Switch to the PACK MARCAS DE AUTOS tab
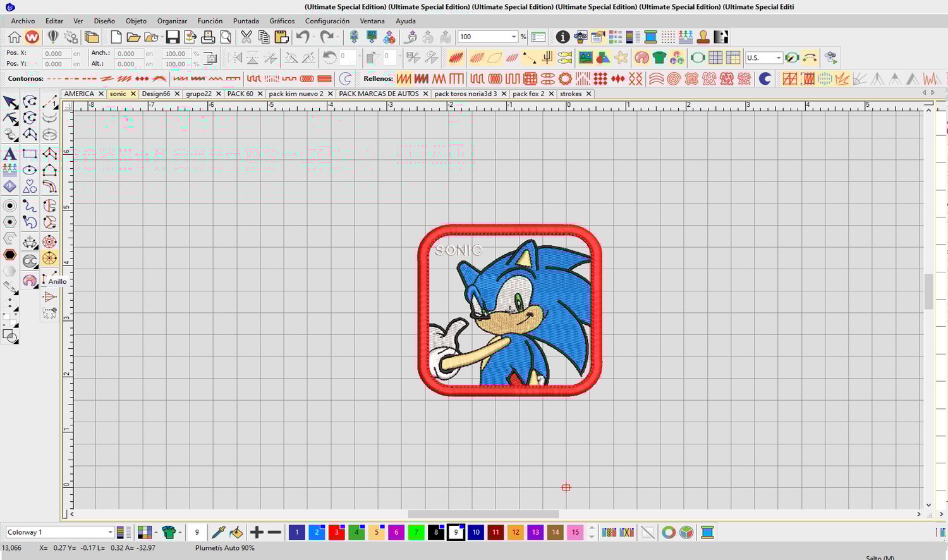The image size is (948, 560). [x=379, y=94]
